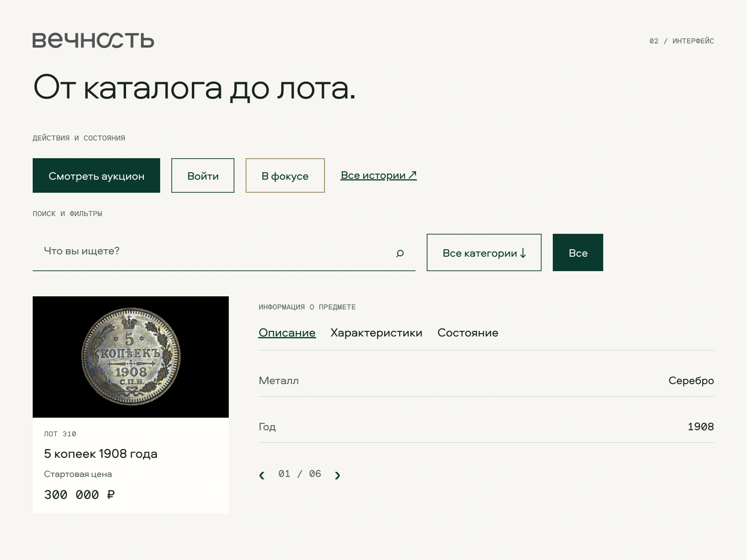This screenshot has height=560, width=747.
Task: Click the Металл row label
Action: pos(279,381)
